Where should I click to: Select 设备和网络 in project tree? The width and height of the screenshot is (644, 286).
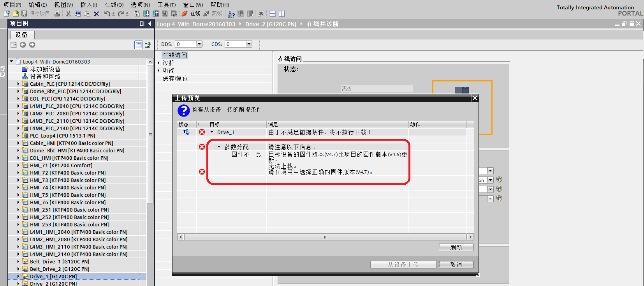[45, 76]
